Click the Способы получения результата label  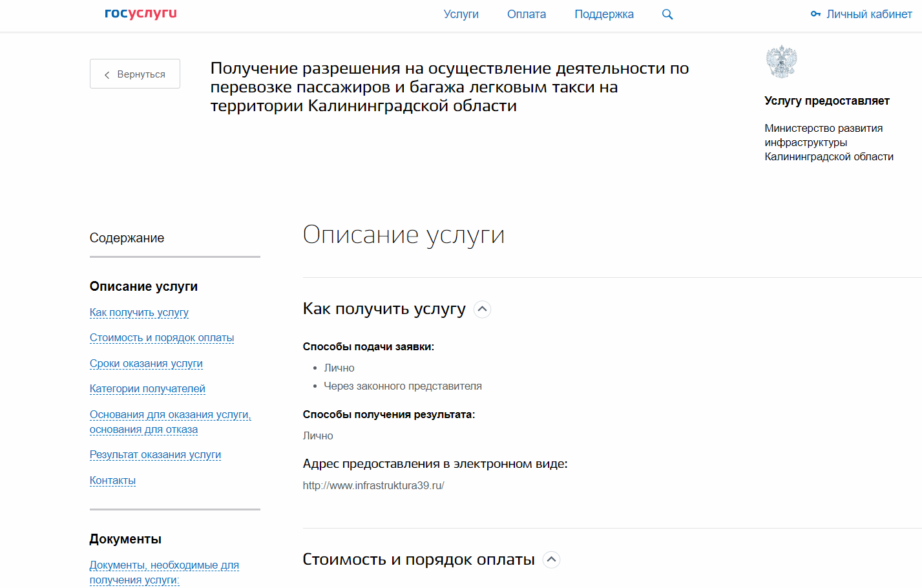(389, 415)
